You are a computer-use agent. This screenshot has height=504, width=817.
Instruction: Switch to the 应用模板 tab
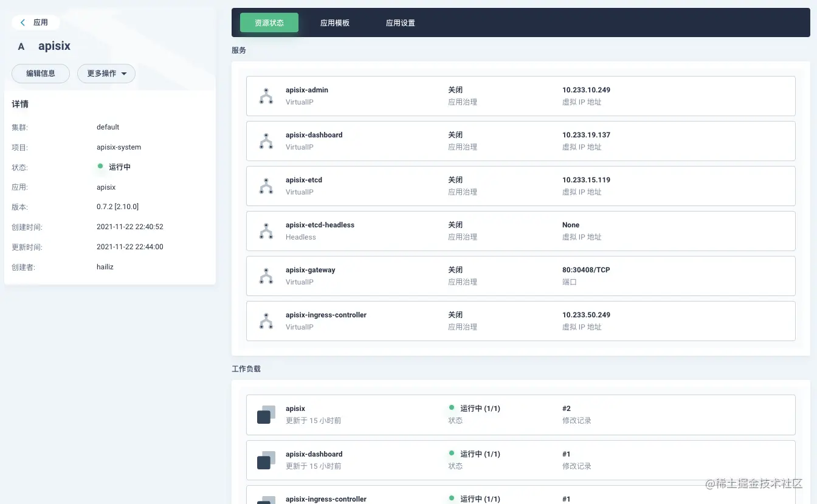click(x=335, y=22)
